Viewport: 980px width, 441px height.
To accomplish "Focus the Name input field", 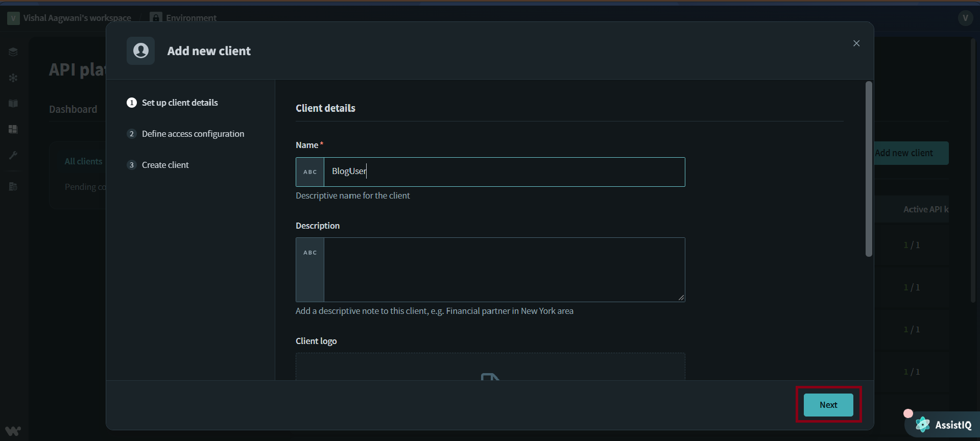I will click(x=504, y=172).
